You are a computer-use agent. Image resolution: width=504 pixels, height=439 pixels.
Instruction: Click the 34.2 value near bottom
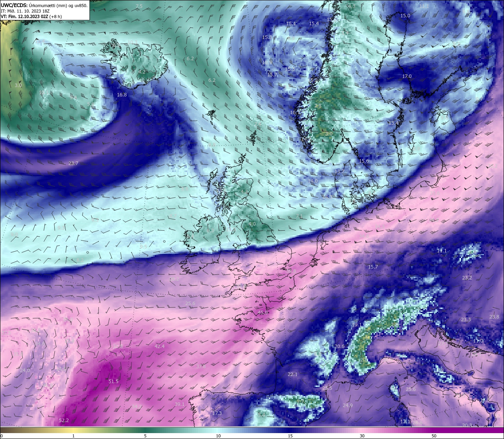[x=137, y=406]
